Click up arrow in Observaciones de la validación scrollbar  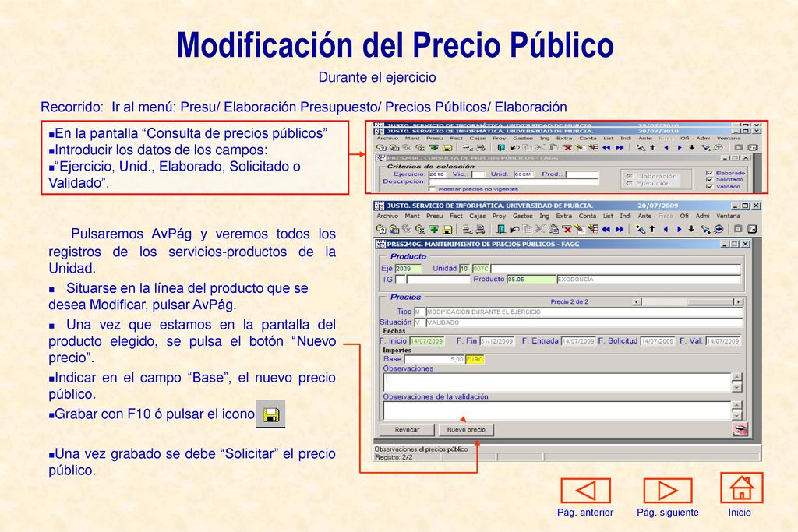click(736, 405)
